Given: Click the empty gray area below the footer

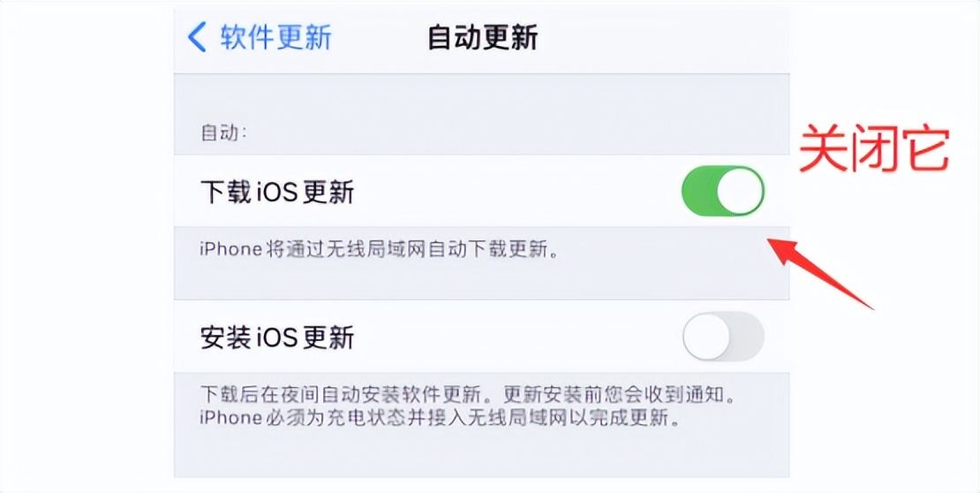Looking at the screenshot, I should tap(482, 459).
